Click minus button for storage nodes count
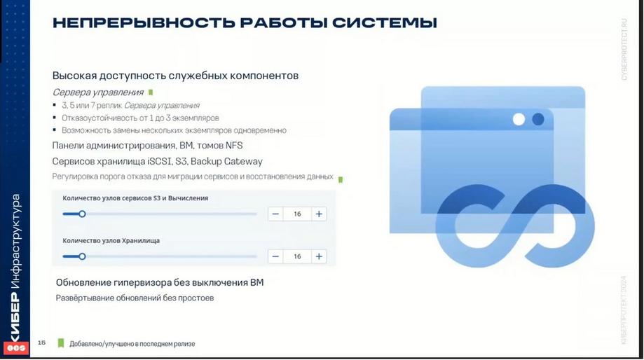This screenshot has height=360, width=644. [275, 256]
